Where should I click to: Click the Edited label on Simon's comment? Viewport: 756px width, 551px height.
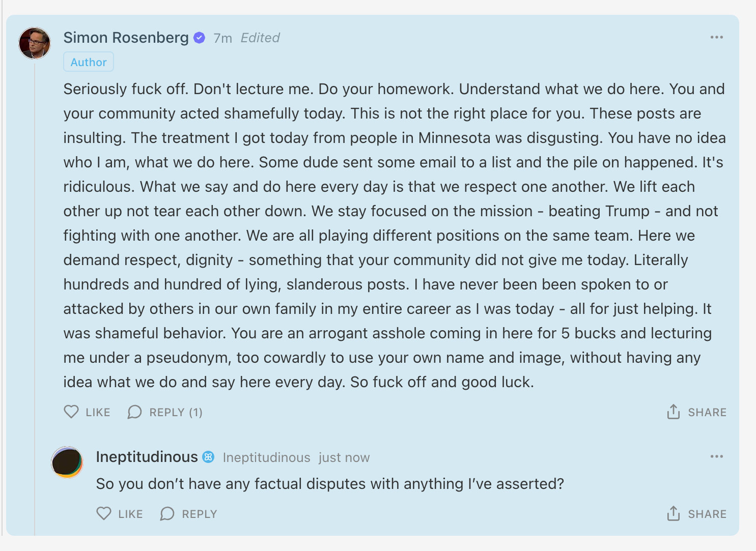(x=260, y=38)
